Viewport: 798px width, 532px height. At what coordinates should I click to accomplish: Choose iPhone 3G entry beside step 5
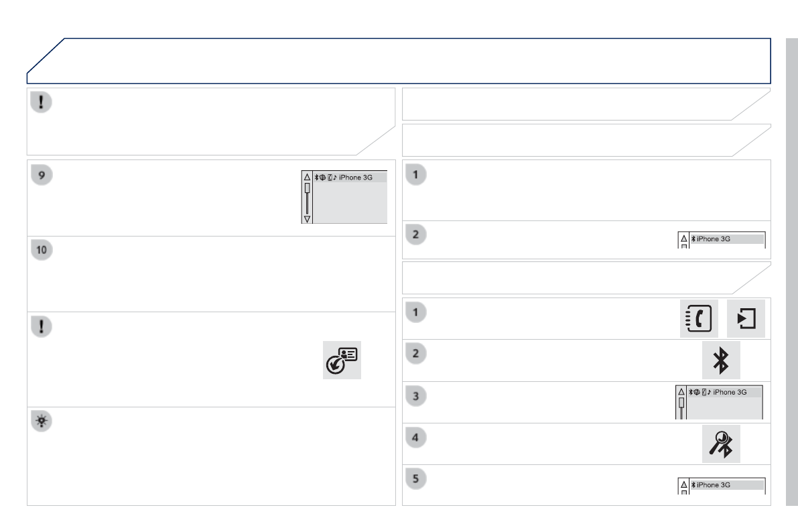click(726, 484)
